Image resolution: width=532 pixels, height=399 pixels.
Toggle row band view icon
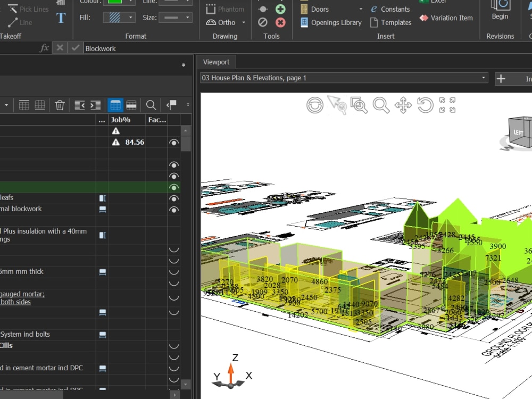pos(131,105)
